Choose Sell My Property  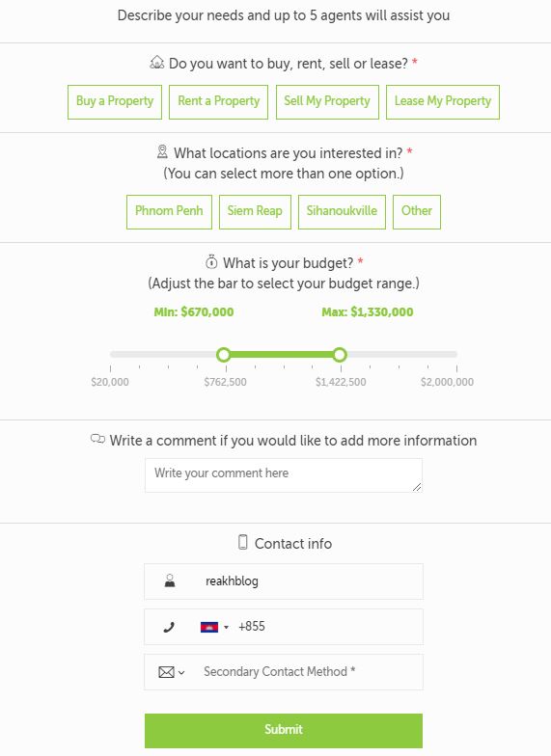pyautogui.click(x=327, y=102)
